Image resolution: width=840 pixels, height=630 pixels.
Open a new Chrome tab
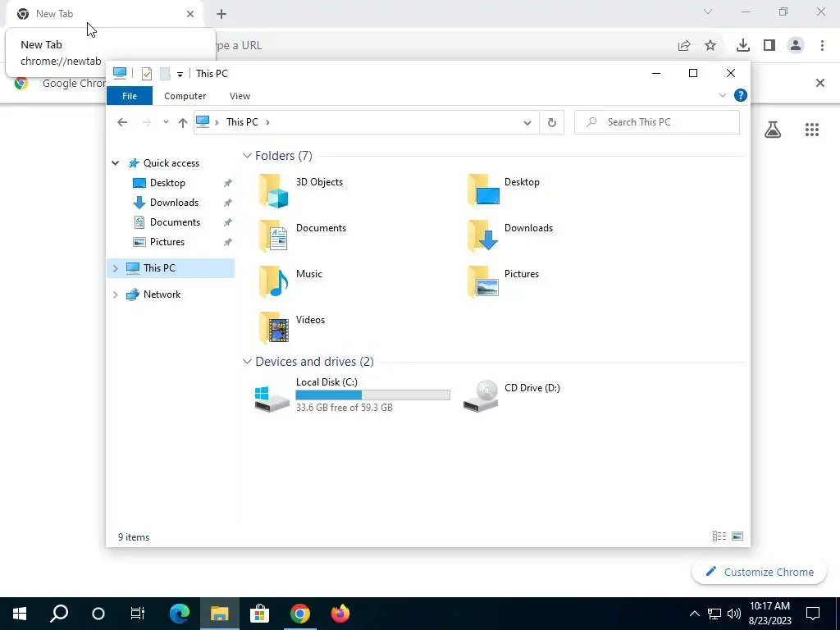point(221,14)
